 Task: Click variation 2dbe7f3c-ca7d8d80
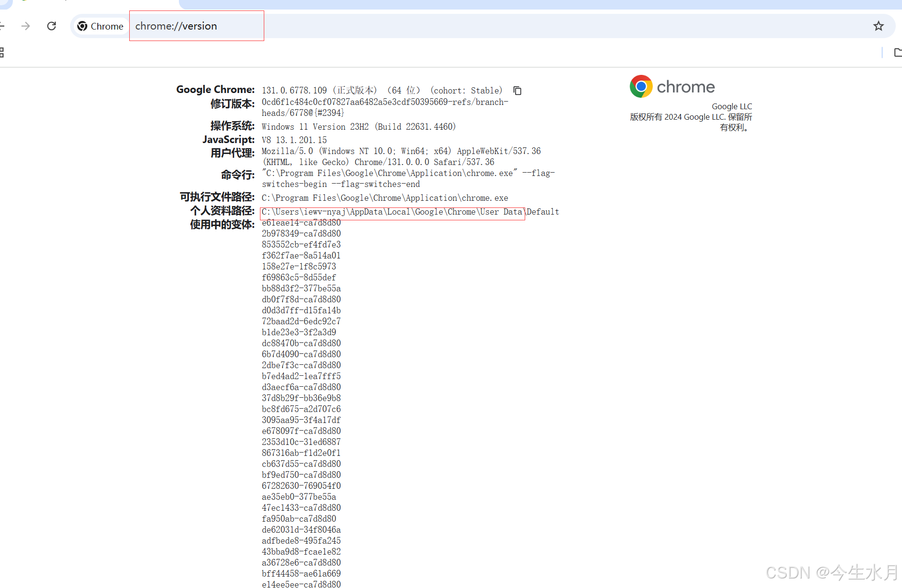[301, 365]
